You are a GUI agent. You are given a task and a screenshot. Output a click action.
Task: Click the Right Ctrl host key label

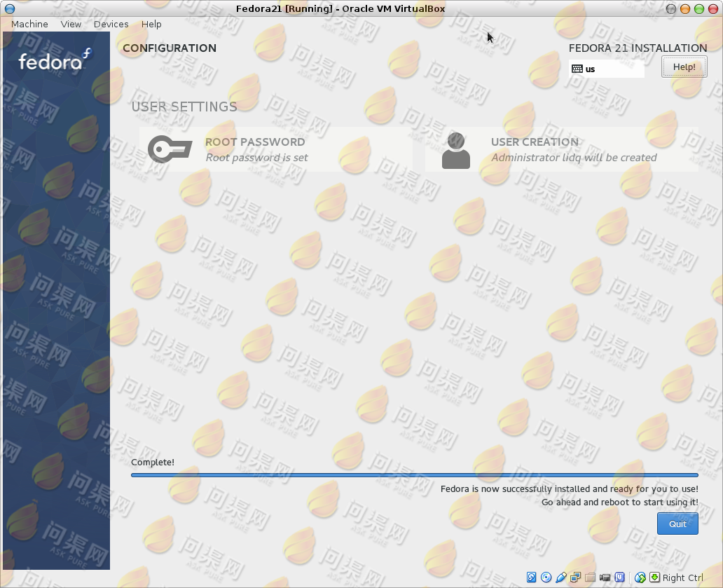[682, 578]
